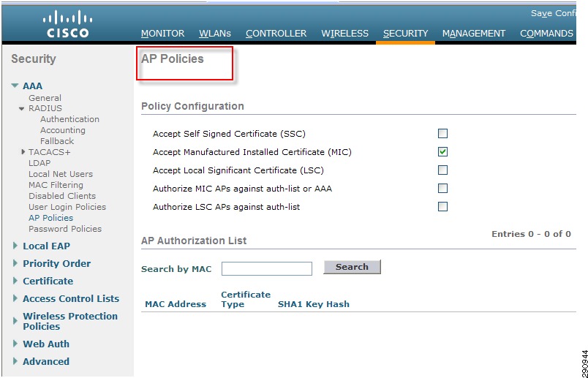
Task: Expand the Local EAP section
Action: click(15, 246)
